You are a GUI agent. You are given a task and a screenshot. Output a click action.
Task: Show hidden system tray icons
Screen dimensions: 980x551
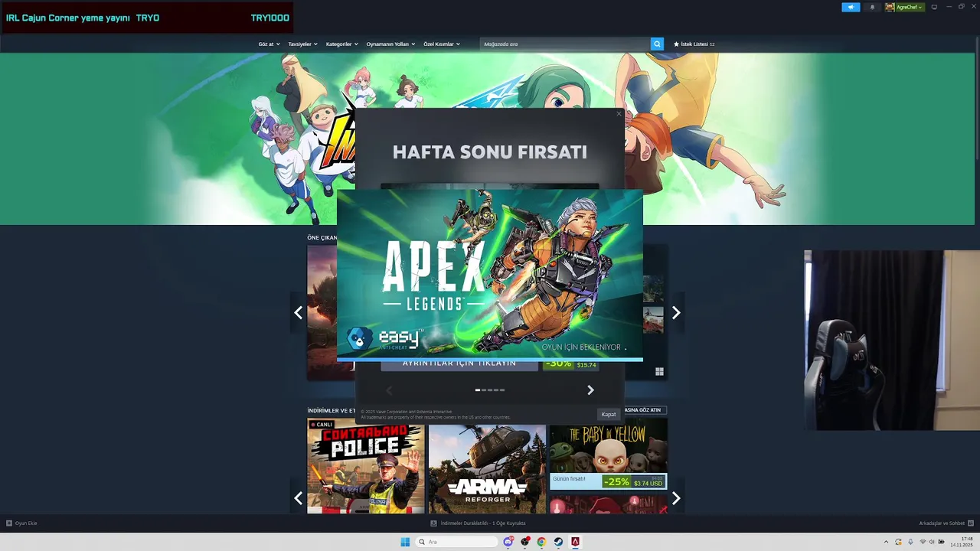click(x=886, y=542)
